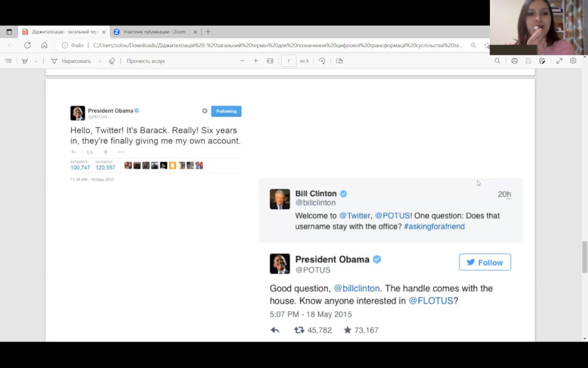
Task: Click the page number field
Action: 288,61
